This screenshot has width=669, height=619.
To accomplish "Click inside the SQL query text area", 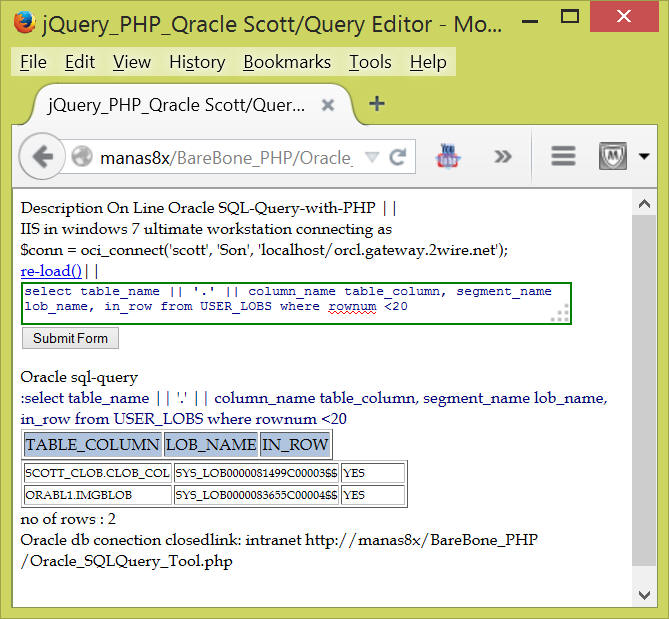I will click(x=296, y=303).
